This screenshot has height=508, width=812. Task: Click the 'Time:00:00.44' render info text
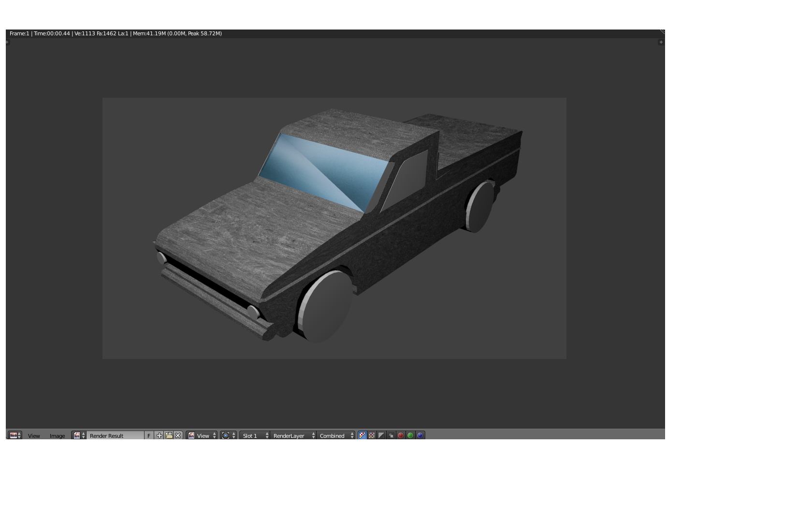pos(52,33)
